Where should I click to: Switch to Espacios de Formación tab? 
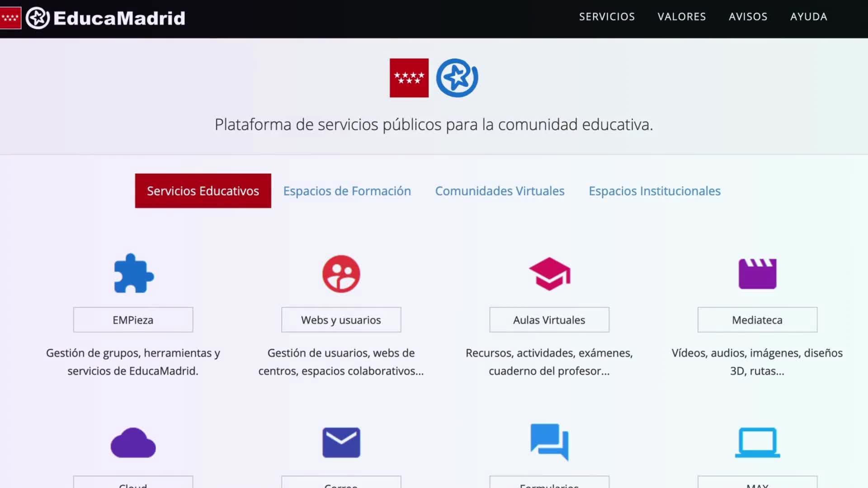347,191
